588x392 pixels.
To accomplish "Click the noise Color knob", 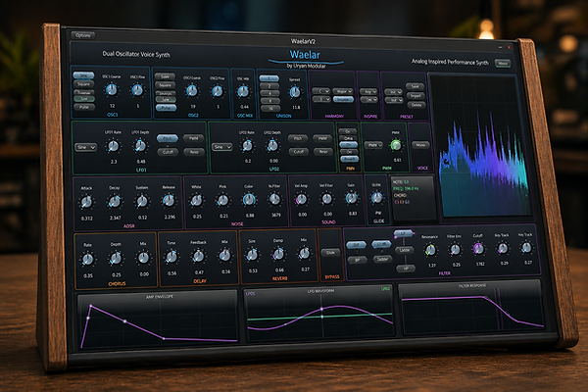I will click(249, 200).
